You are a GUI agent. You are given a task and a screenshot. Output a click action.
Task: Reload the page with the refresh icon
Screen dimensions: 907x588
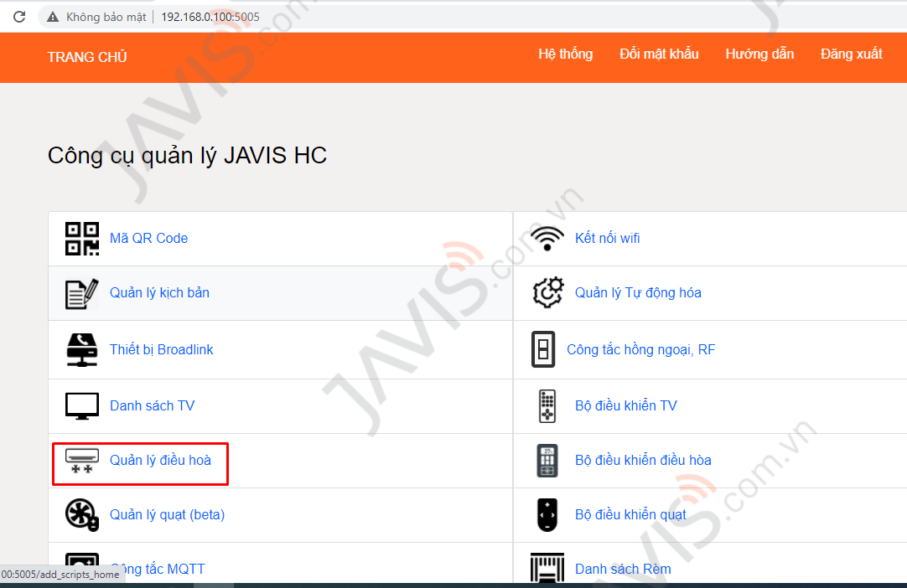19,17
